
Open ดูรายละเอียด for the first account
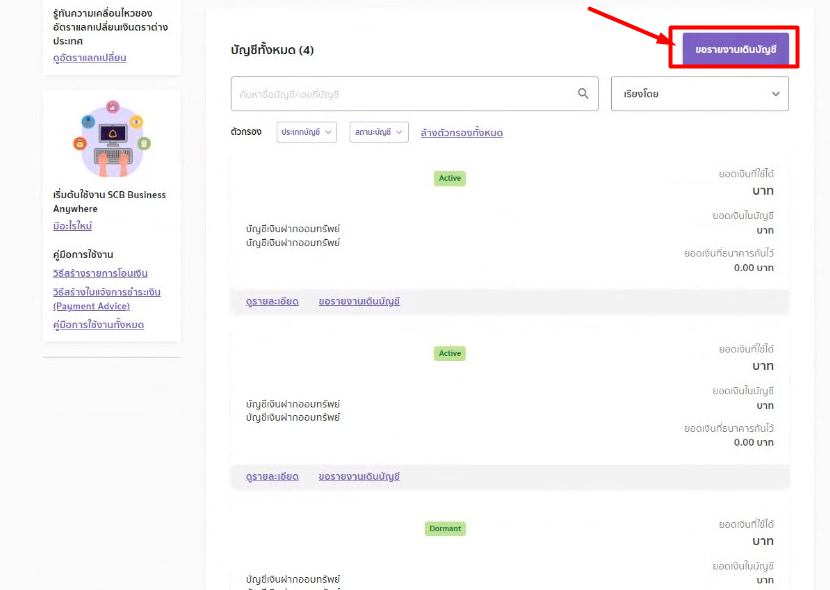click(x=272, y=302)
